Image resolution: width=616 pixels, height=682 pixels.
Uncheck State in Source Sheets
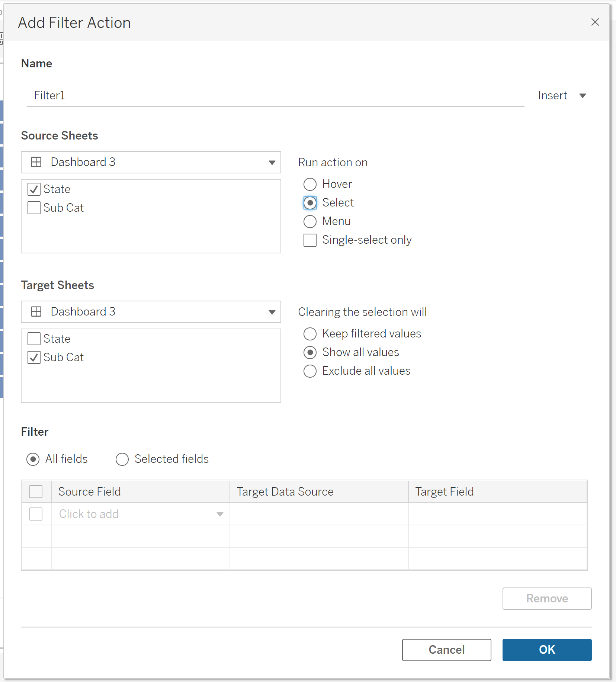click(34, 189)
